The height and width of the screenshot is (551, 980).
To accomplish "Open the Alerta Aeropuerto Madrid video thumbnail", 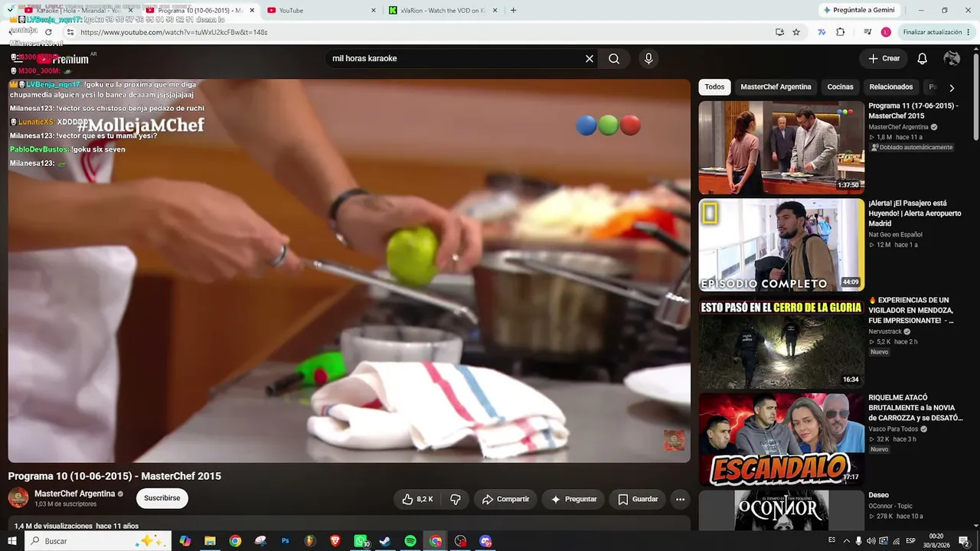I will [x=781, y=245].
